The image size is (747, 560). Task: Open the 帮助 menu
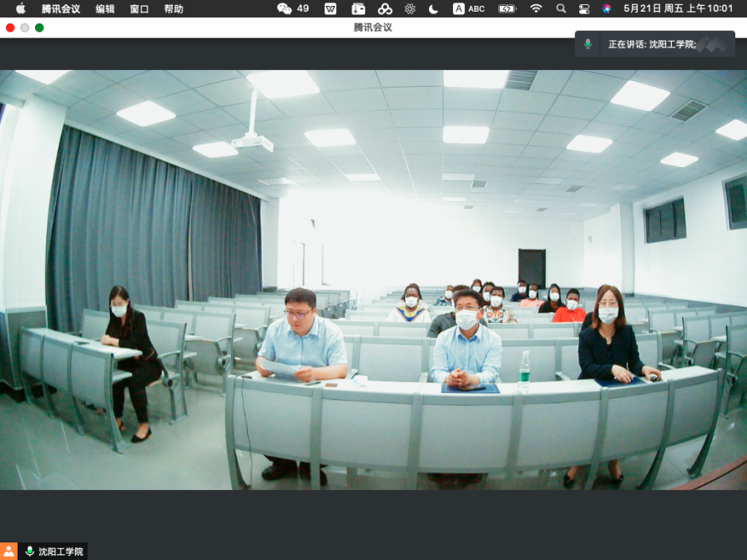[x=174, y=8]
